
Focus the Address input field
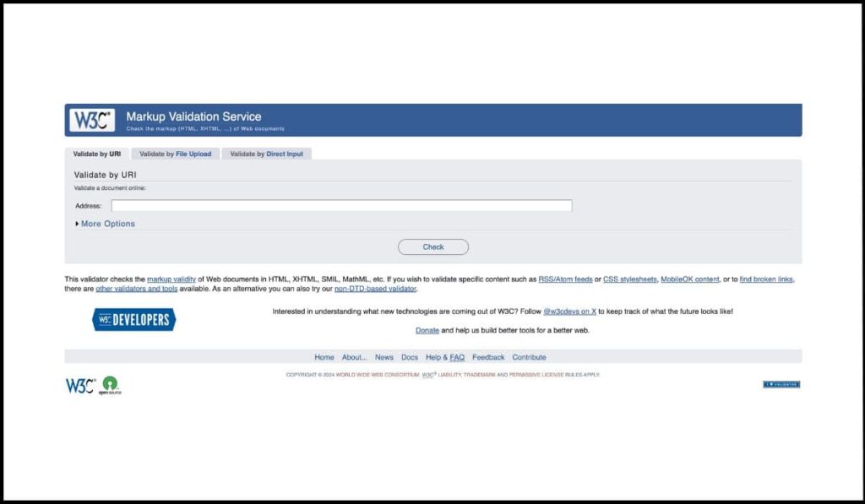coord(341,205)
